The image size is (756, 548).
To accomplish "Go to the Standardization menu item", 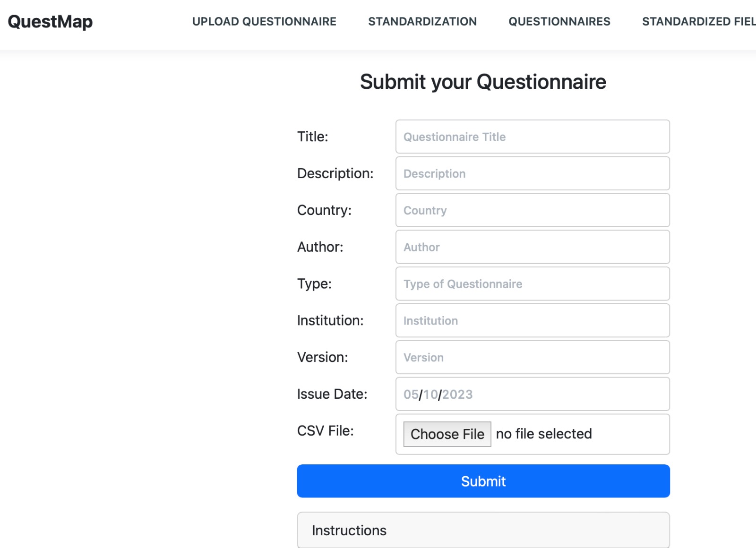I will click(x=422, y=22).
